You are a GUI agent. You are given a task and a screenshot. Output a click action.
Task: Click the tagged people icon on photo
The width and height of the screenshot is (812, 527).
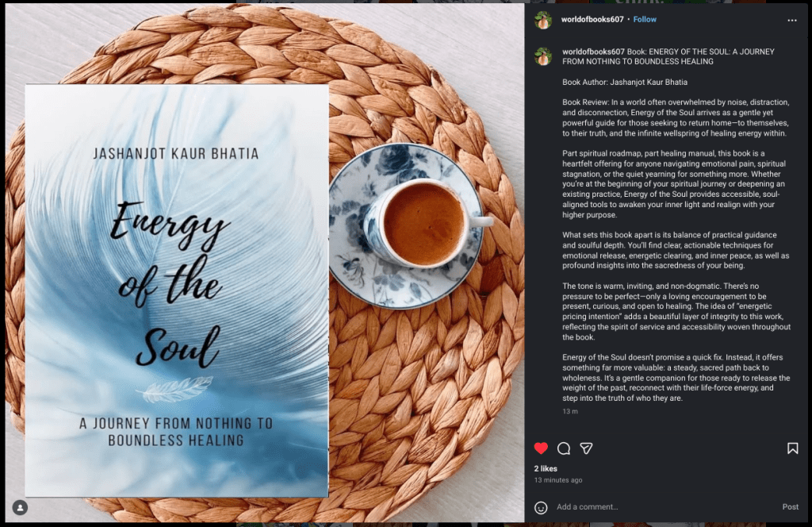pos(20,508)
